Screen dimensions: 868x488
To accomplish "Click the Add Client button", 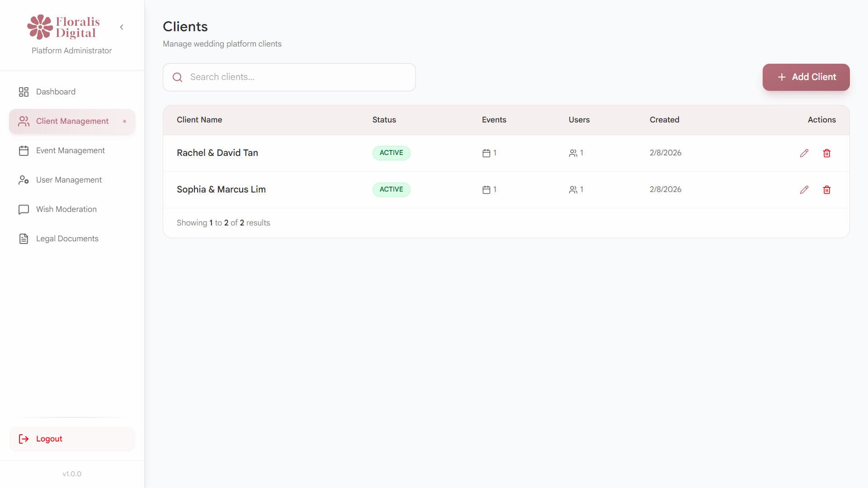I will (x=806, y=77).
